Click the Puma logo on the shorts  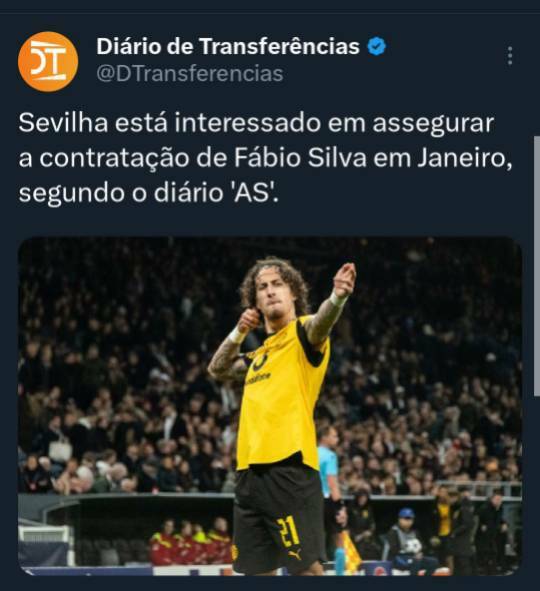tap(295, 554)
